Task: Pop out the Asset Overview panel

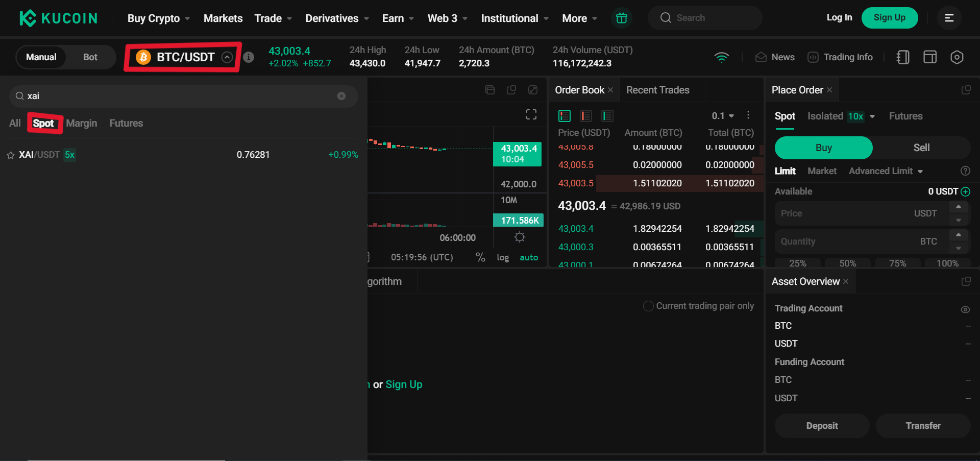Action: 966,281
